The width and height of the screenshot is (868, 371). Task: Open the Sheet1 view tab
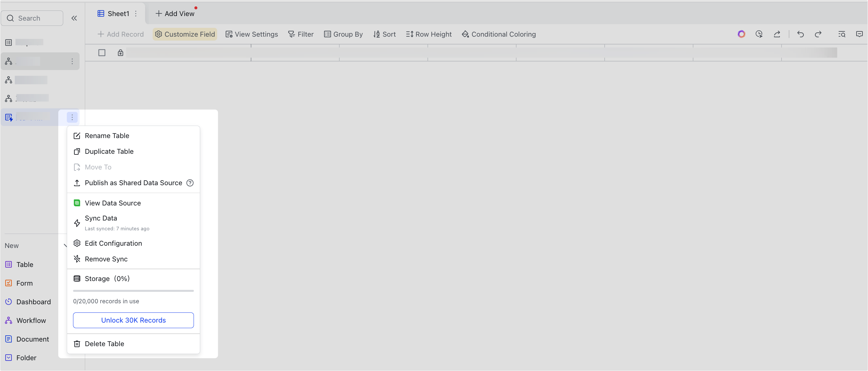113,13
